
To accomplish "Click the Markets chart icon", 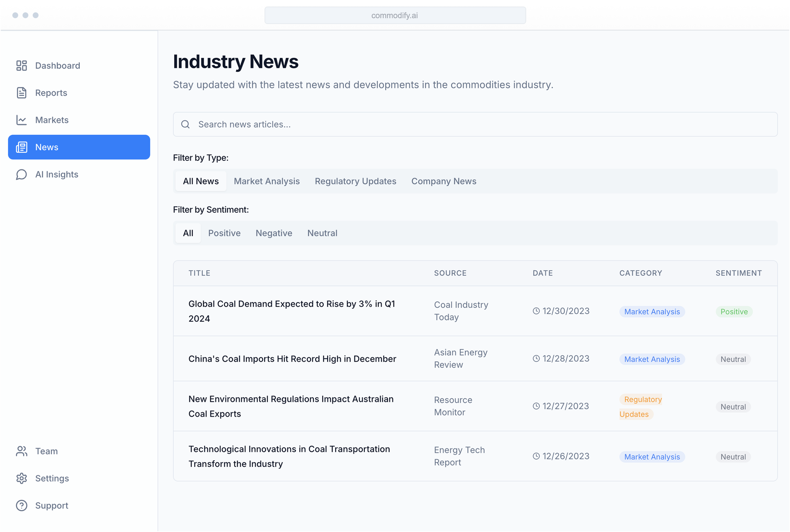I will [x=21, y=120].
